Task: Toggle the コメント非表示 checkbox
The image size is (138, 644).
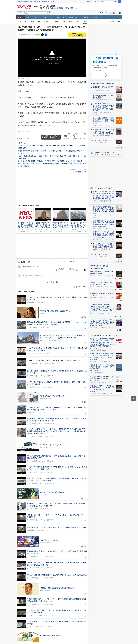Action: tap(75, 287)
